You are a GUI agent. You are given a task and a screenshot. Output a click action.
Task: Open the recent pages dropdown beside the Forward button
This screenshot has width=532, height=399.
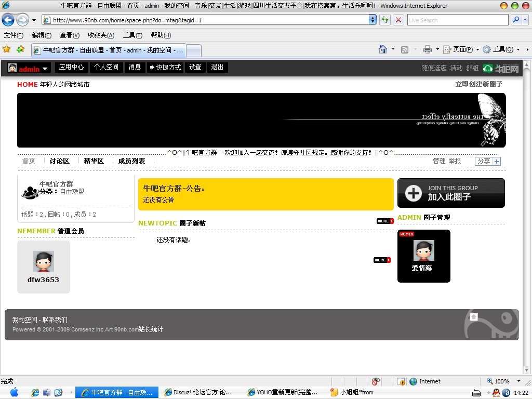(34, 20)
